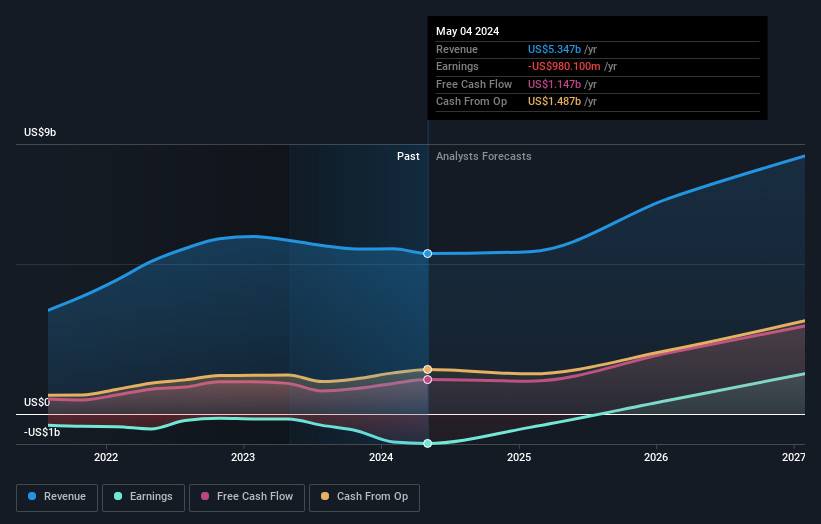Click the US$9b y-axis label
The width and height of the screenshot is (821, 524).
(40, 132)
